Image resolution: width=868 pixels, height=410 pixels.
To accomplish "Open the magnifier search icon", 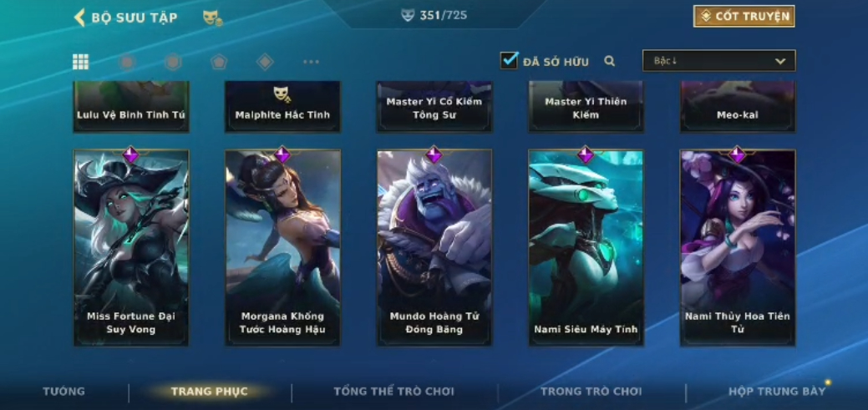I will click(x=610, y=61).
